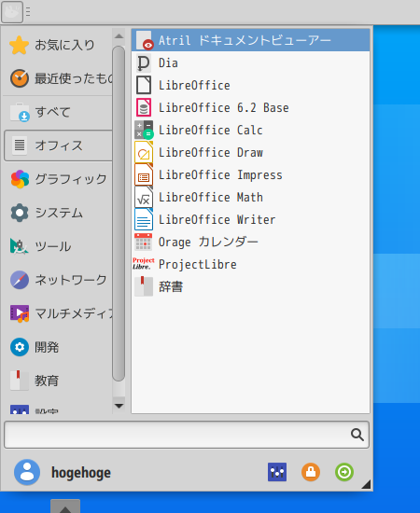Select the マルチメディア multimedia category
This screenshot has height=513, width=420.
[x=58, y=313]
